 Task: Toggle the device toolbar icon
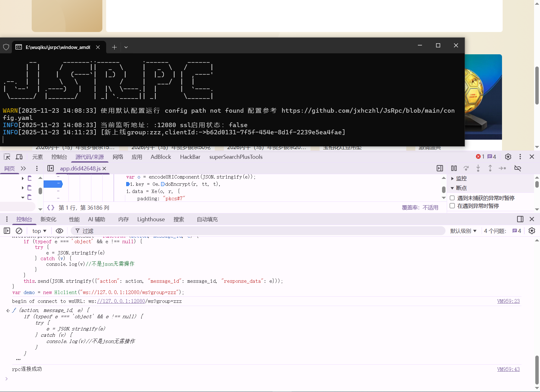[x=19, y=157]
